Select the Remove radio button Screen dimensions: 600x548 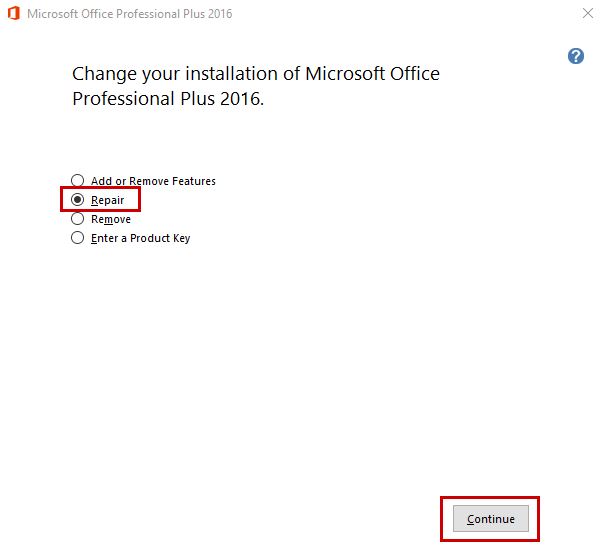click(x=77, y=219)
